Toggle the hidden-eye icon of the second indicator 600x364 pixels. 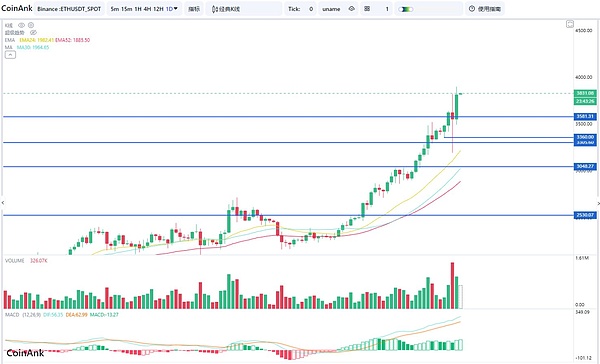[x=33, y=33]
